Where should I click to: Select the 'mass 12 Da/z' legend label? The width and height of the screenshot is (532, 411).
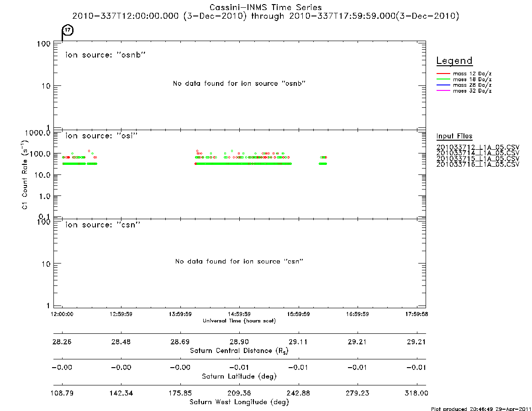pos(472,74)
